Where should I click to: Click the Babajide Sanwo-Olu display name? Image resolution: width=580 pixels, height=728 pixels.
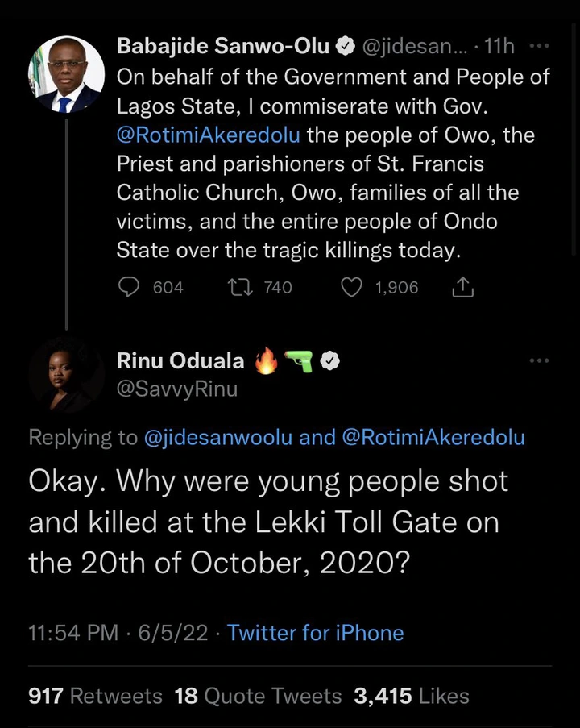(x=223, y=47)
